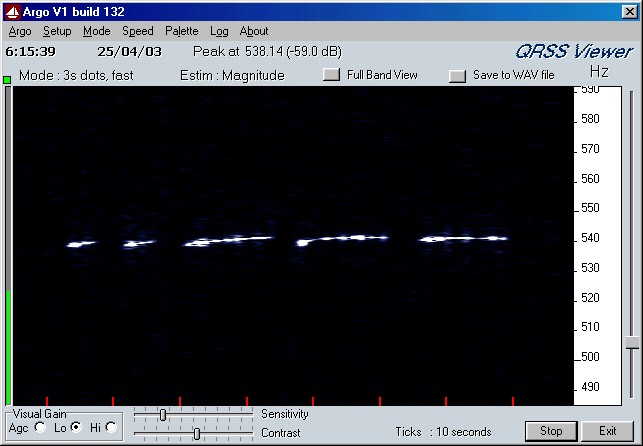
Task: Toggle the Save to WAV file button
Action: pyautogui.click(x=457, y=75)
